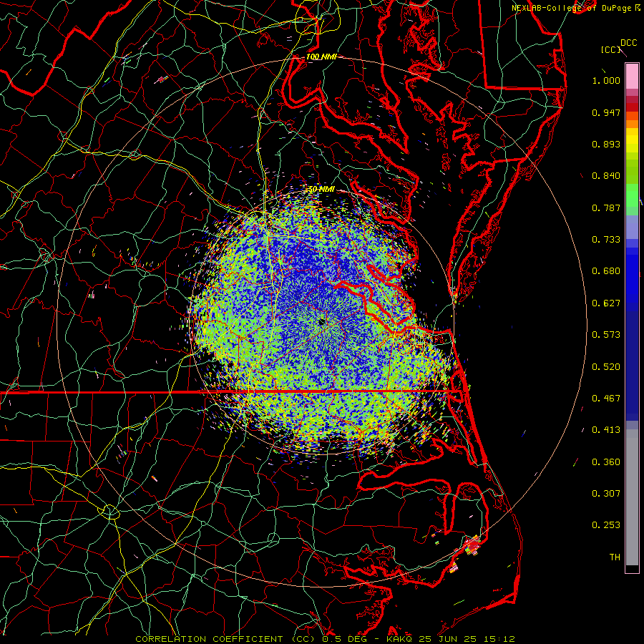Click the pink segment of the color bar
Viewport: 644px width, 644px height.
pos(632,77)
